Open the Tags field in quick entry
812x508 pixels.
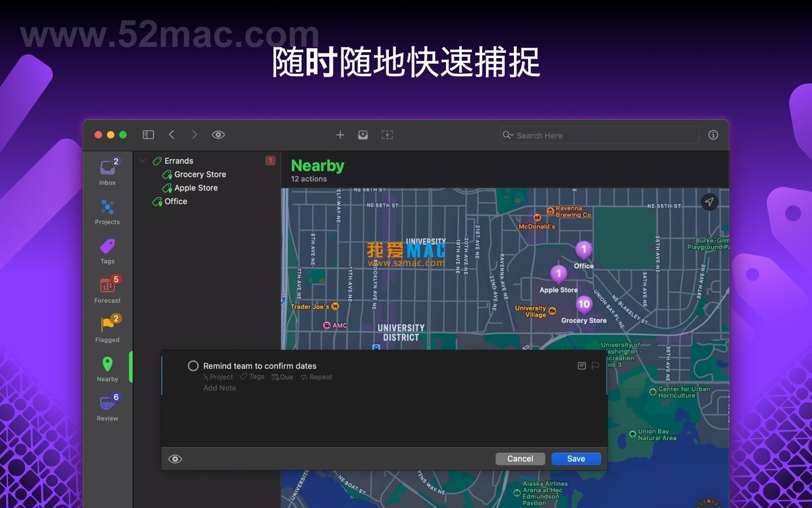[x=252, y=377]
